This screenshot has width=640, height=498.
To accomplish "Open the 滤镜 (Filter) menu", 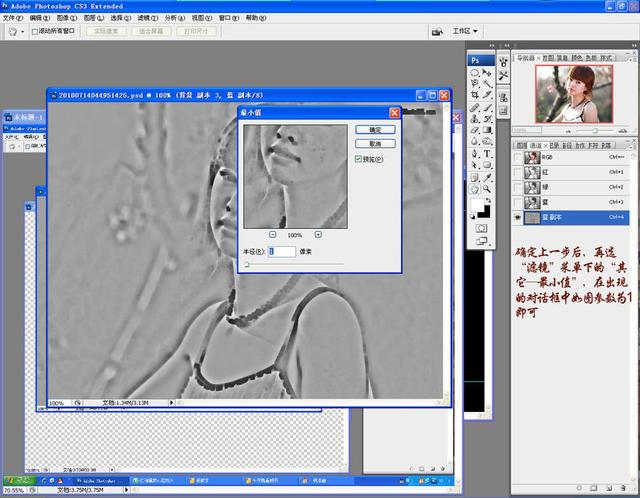I will (x=145, y=18).
